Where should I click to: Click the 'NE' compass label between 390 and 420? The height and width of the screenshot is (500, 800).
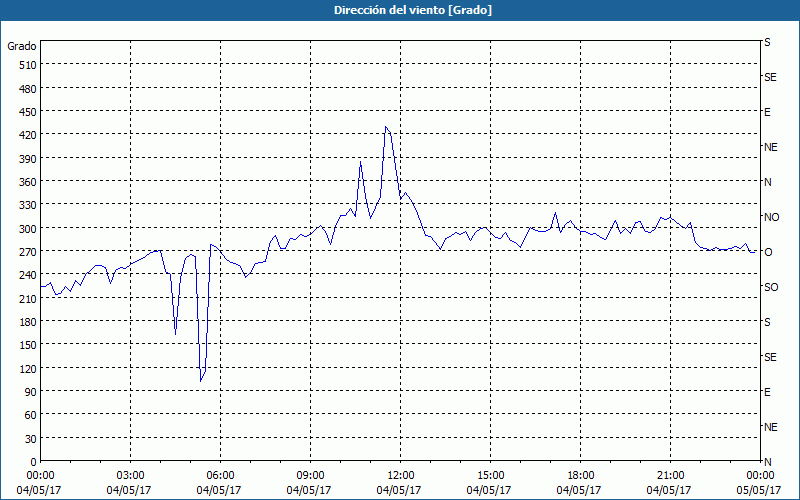click(770, 147)
